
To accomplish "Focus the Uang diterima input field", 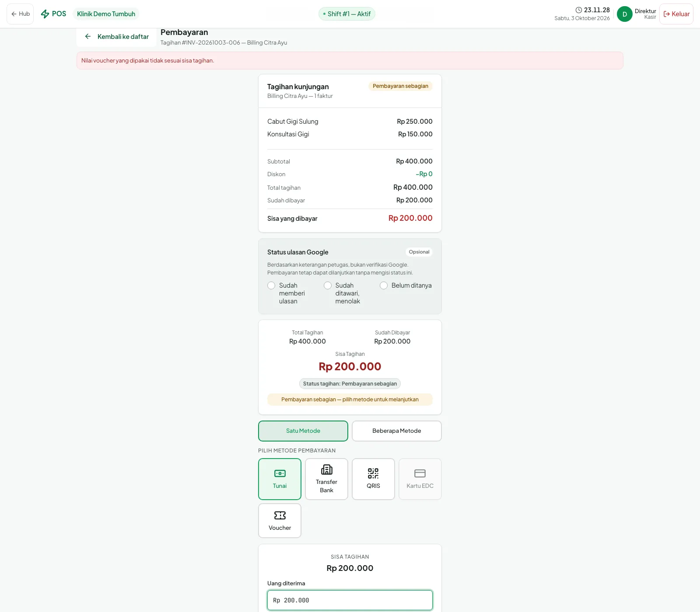I will pyautogui.click(x=350, y=600).
